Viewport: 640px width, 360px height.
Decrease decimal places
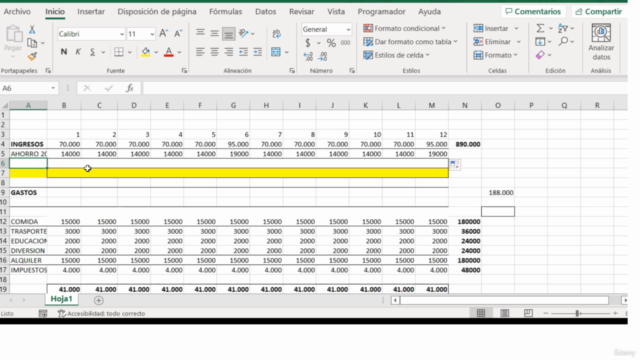coord(322,56)
